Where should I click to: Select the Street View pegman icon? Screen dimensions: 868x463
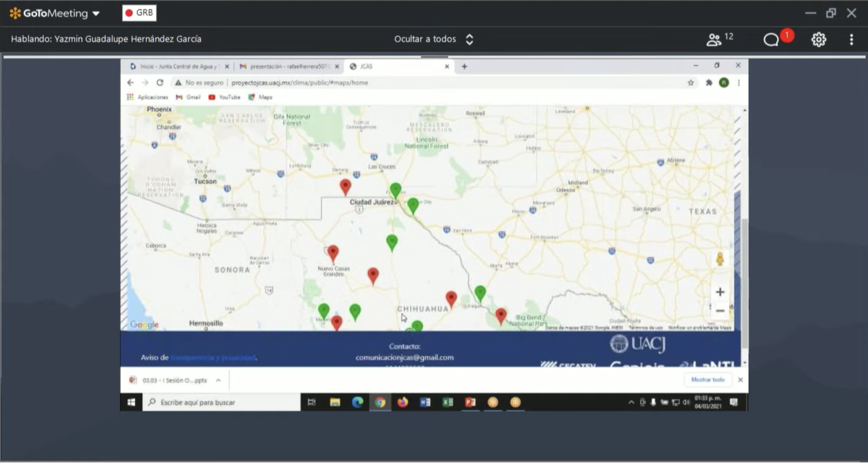(x=720, y=259)
